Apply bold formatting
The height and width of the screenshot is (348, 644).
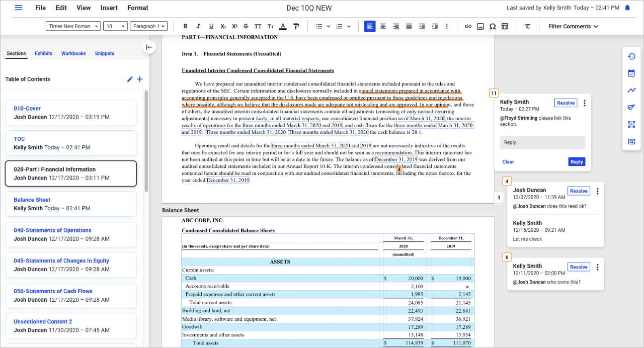(185, 26)
